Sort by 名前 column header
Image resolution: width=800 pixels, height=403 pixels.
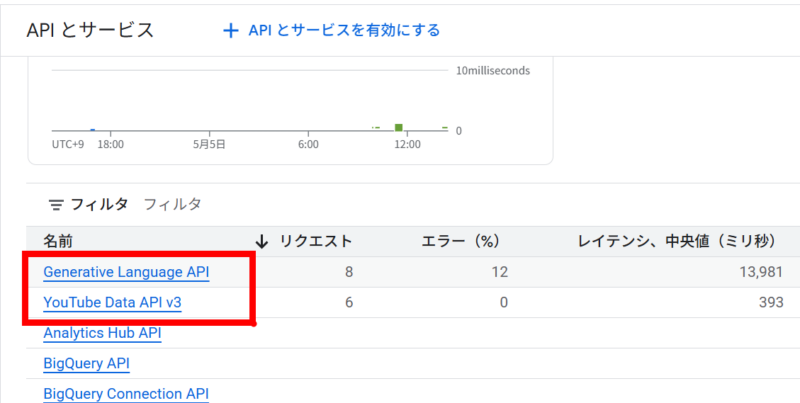(x=57, y=241)
